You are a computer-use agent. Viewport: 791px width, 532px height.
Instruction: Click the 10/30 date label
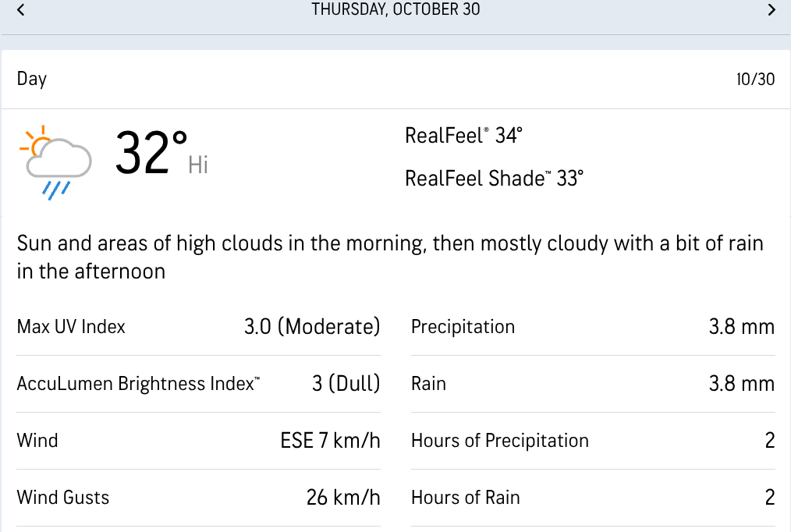[x=755, y=80]
